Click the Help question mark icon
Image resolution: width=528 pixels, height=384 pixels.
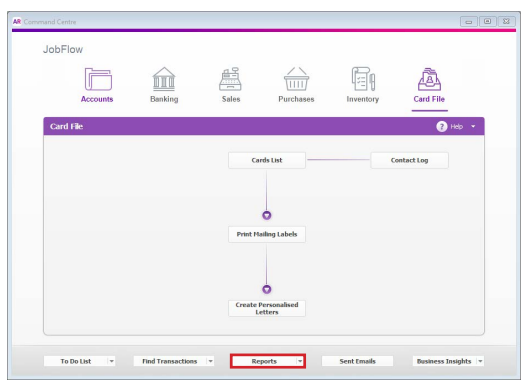click(441, 127)
